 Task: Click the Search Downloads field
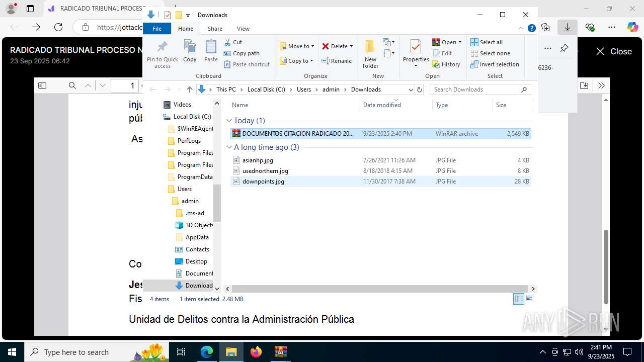tap(480, 89)
